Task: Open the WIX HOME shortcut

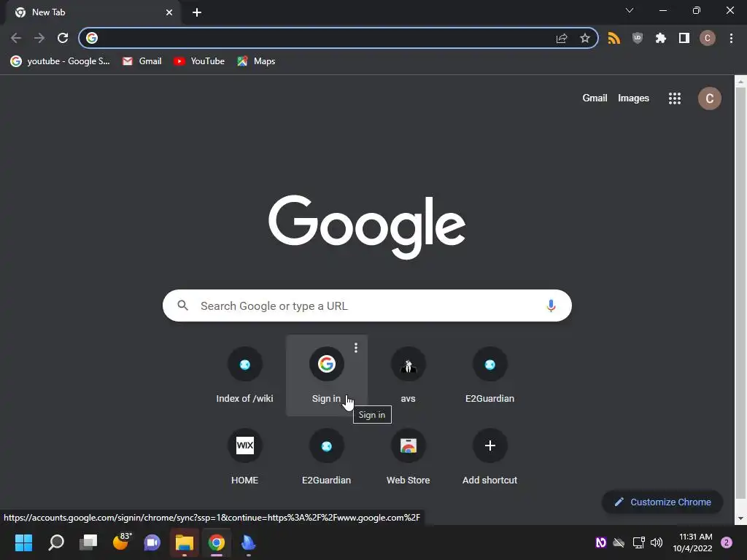Action: [x=245, y=457]
